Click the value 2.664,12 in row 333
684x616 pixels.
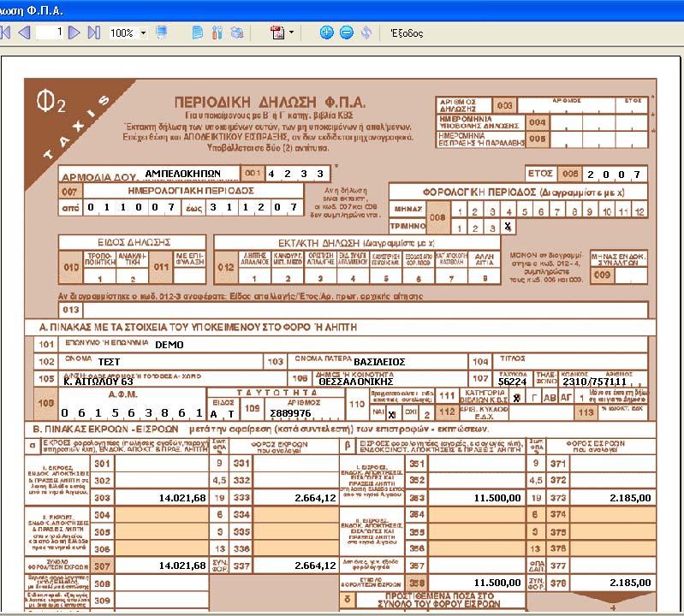point(315,497)
